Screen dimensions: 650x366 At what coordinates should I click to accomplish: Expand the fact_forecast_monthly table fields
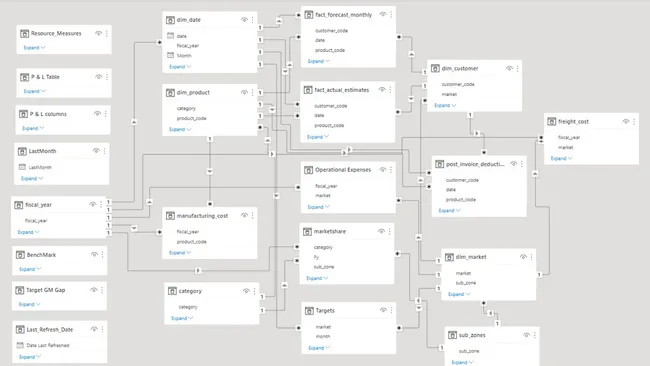[x=319, y=61]
